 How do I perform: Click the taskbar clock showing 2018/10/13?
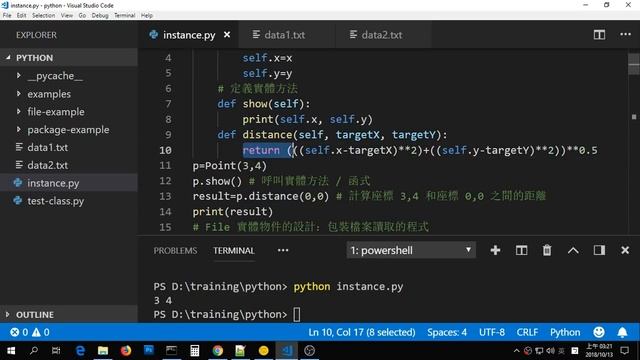point(599,351)
